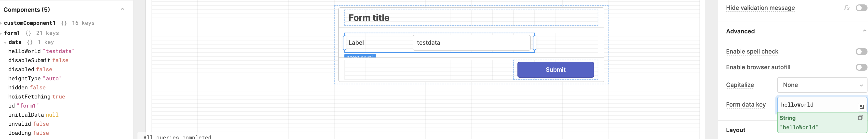Select the Form title text
868x139 pixels.
pos(369,18)
